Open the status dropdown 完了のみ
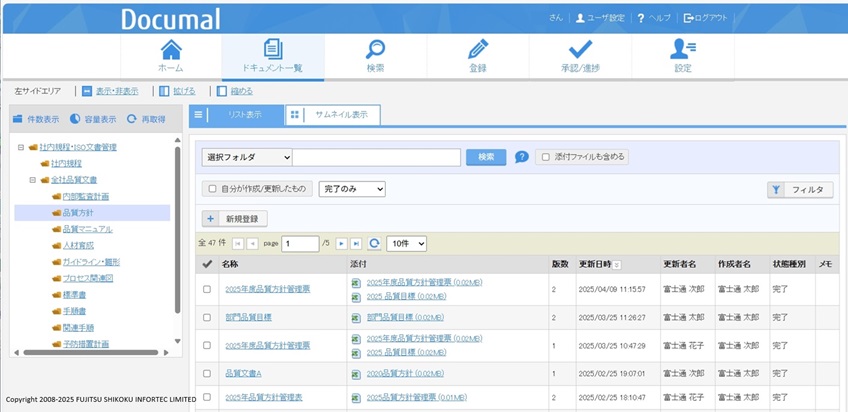 click(352, 189)
